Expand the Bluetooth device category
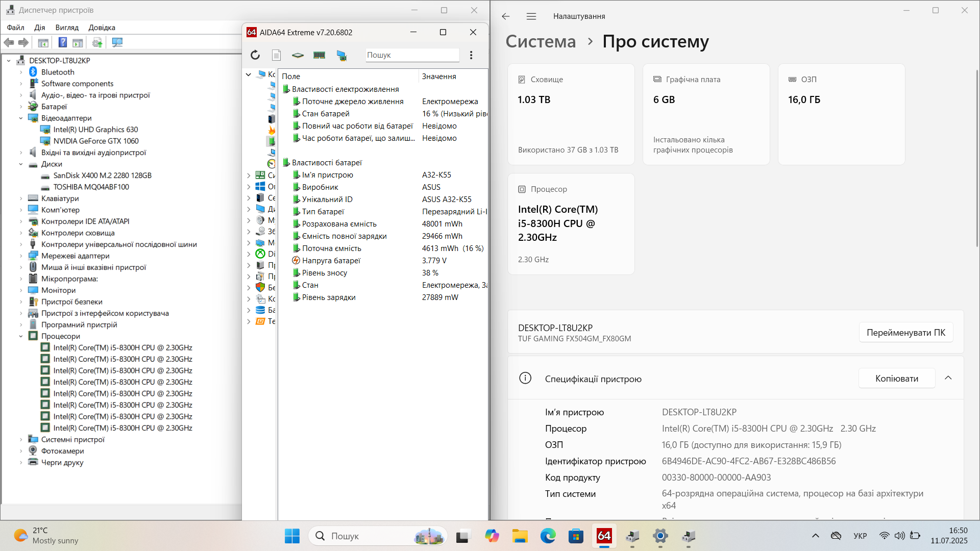Viewport: 980px width, 551px height. [x=21, y=72]
